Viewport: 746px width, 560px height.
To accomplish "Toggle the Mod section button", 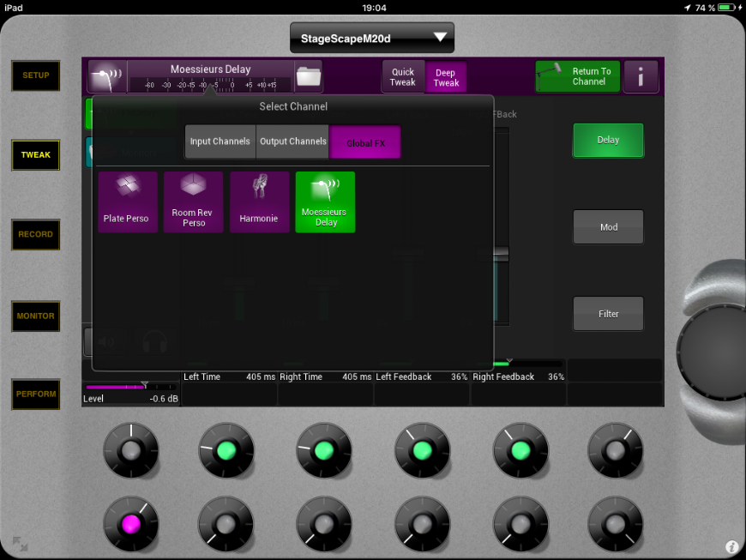I will [608, 227].
